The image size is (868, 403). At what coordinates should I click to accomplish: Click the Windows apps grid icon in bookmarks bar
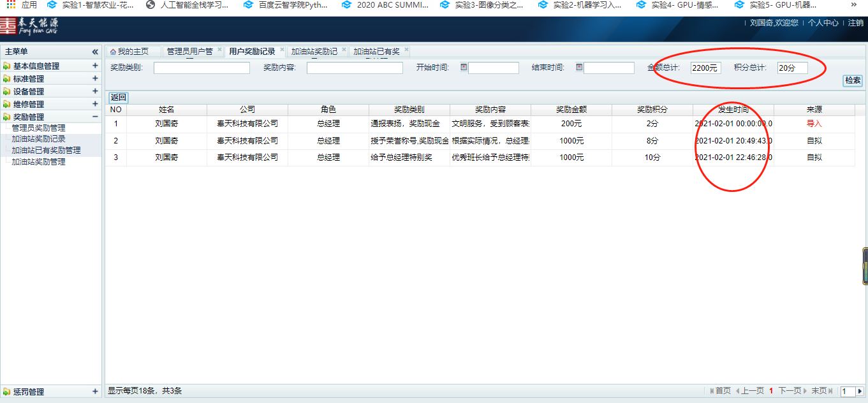[x=11, y=4]
